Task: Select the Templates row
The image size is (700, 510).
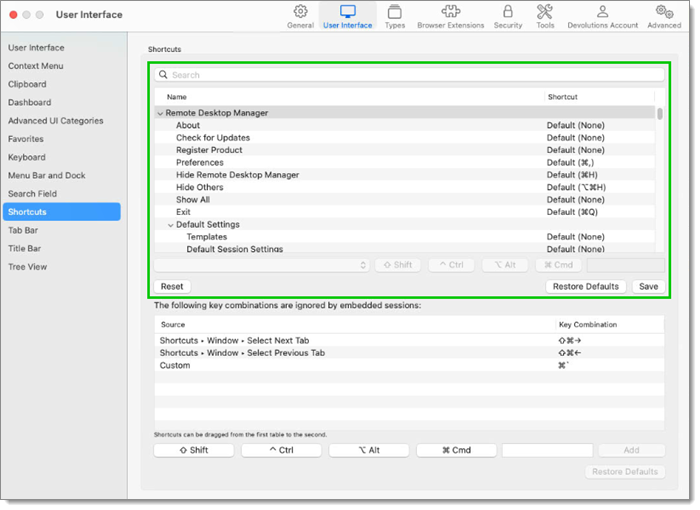Action: click(x=405, y=237)
